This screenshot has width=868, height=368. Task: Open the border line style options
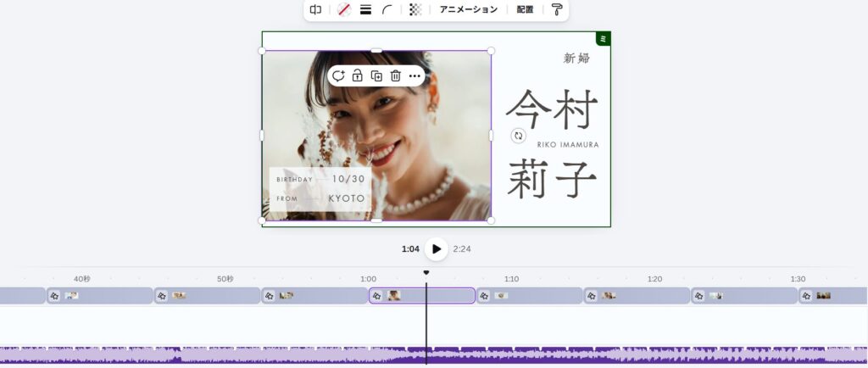pos(366,10)
